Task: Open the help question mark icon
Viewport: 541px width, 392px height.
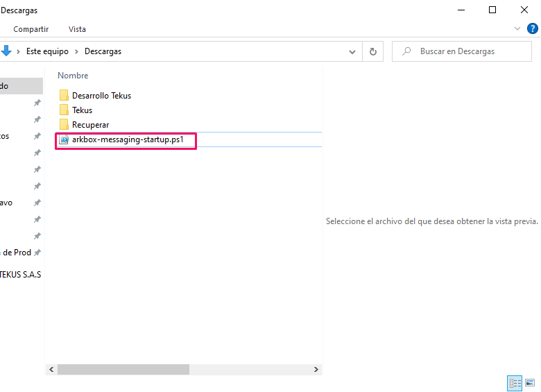Action: pos(533,28)
